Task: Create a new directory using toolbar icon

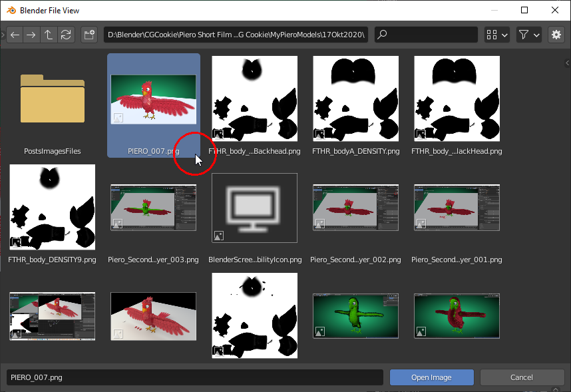Action: coord(89,35)
